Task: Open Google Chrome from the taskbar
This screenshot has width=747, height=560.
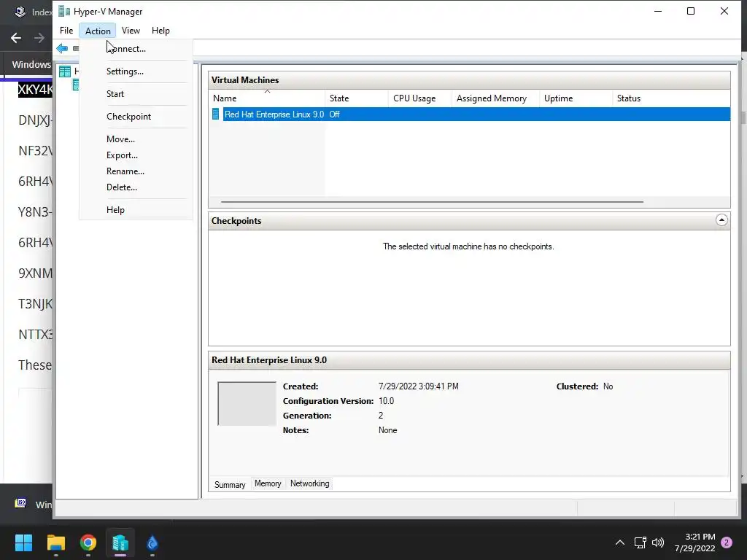Action: tap(88, 542)
